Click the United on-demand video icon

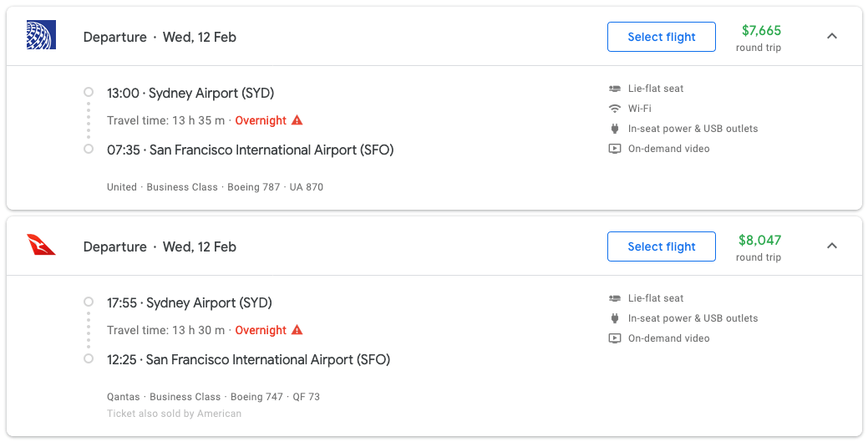615,149
